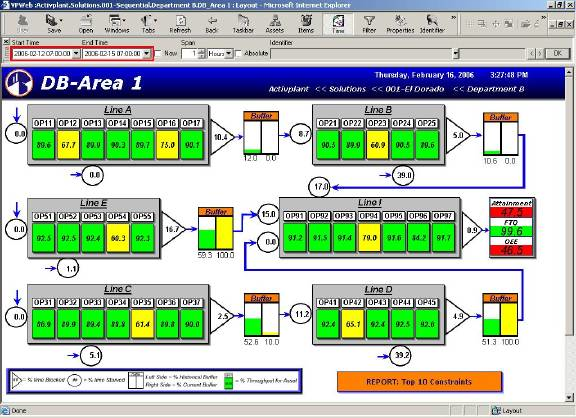Go to the << Department 8 breadcrumb

pyautogui.click(x=489, y=89)
